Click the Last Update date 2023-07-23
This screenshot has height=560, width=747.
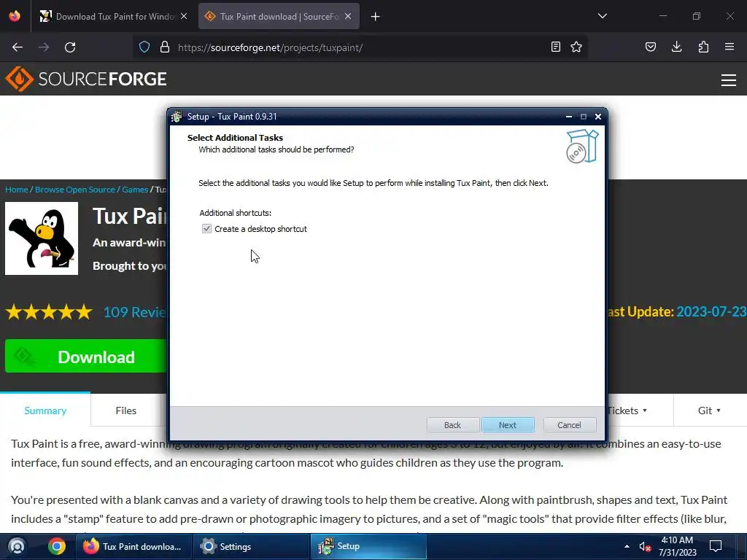click(711, 312)
